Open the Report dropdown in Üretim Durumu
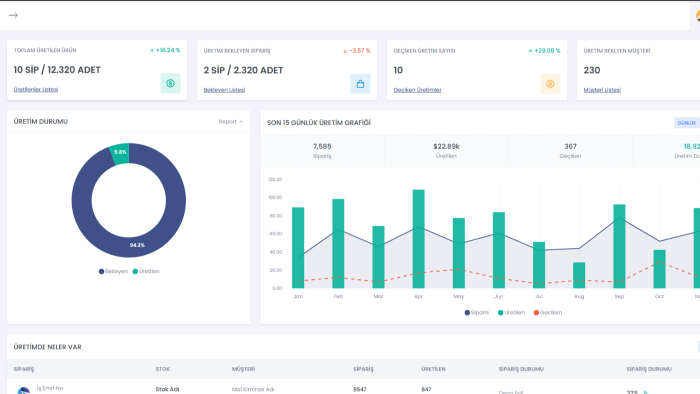The height and width of the screenshot is (394, 700). coord(230,121)
